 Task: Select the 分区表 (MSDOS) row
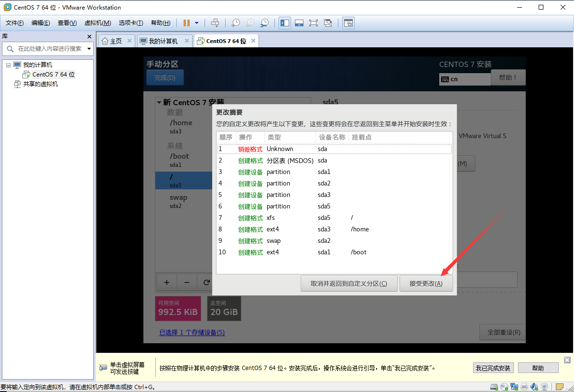(335, 161)
